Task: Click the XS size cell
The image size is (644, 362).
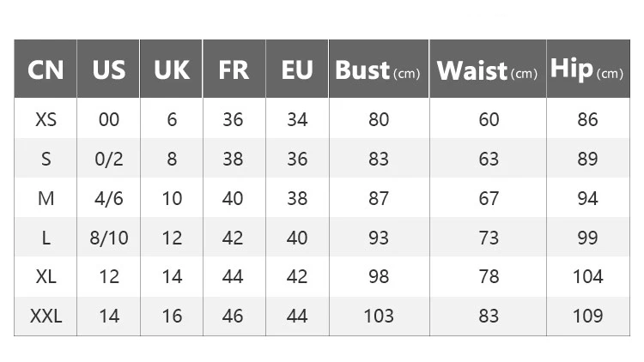Action: (46, 119)
